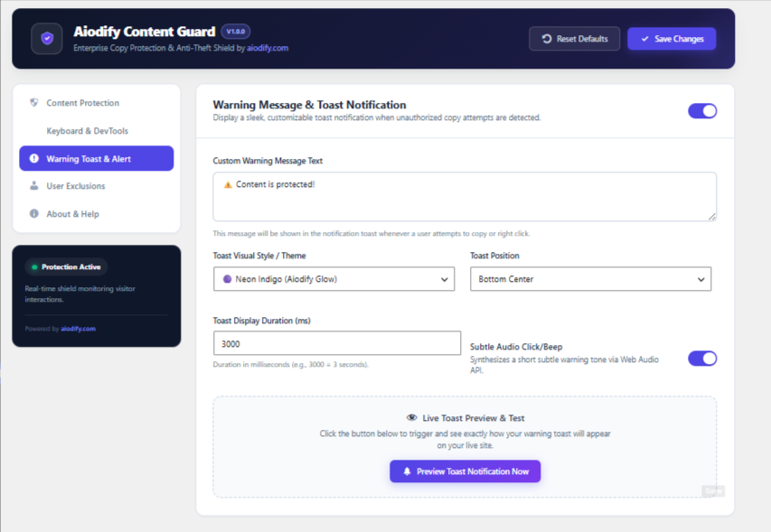Disable the Subtle Audio Click/Beep toggle

pos(702,359)
